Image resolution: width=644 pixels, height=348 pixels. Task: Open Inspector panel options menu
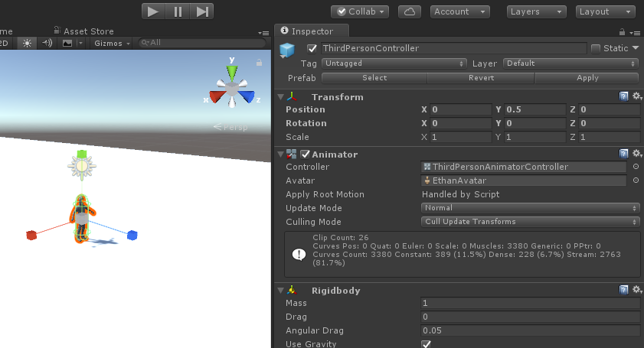(635, 33)
